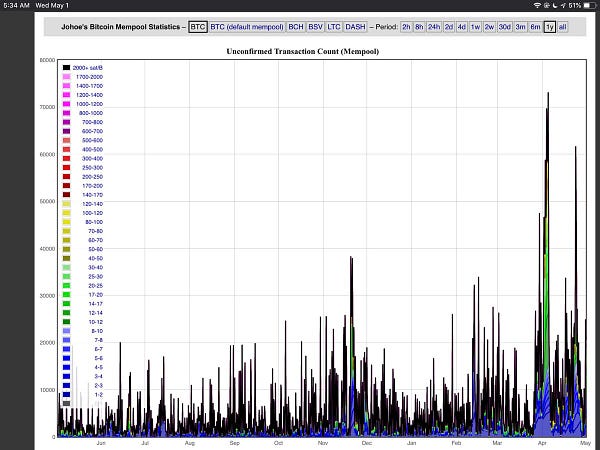
Task: Tap the battery status icon
Action: point(589,5)
